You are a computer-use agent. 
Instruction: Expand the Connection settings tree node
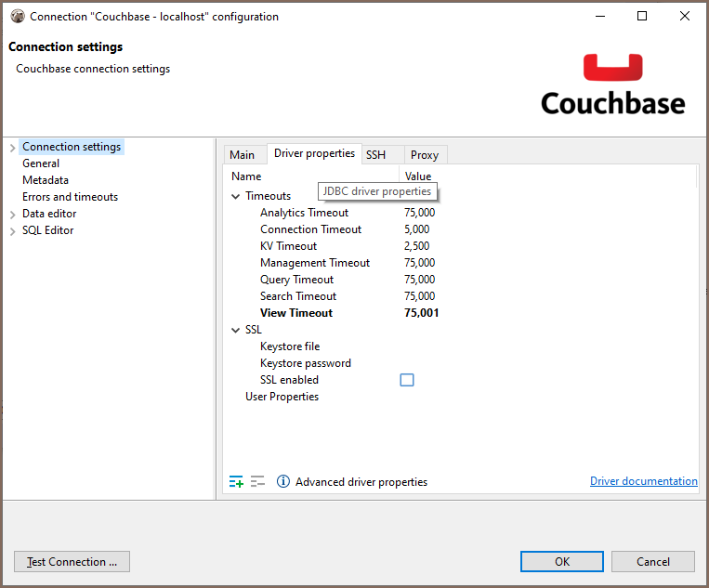pyautogui.click(x=12, y=148)
